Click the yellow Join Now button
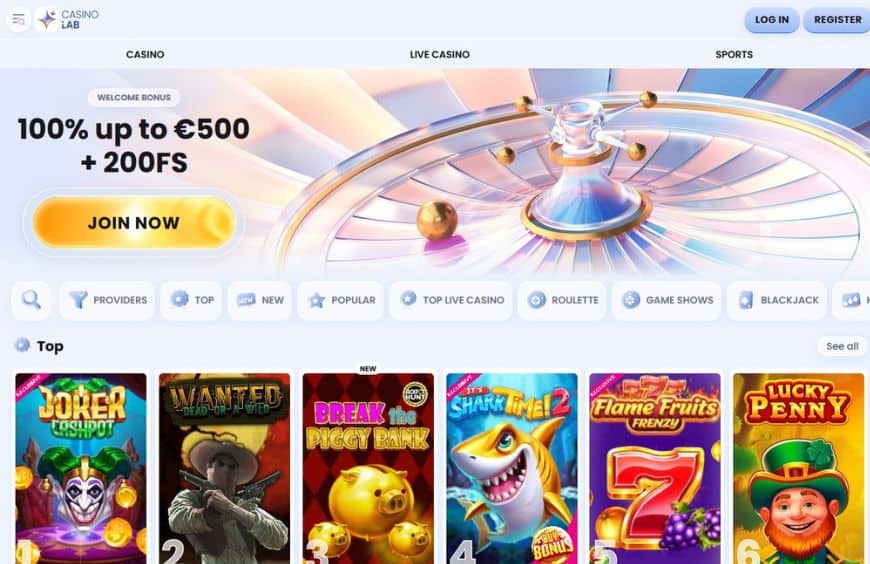This screenshot has width=870, height=564. click(134, 223)
